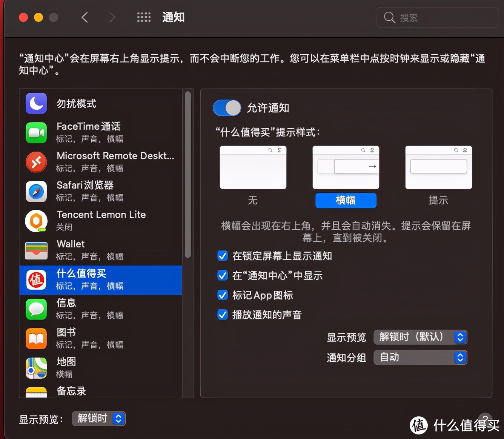Select 图书 row text
This screenshot has width=504, height=439.
pos(66,332)
